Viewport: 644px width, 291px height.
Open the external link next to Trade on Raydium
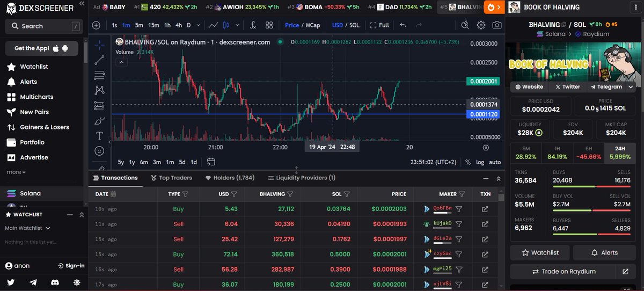[x=625, y=272]
